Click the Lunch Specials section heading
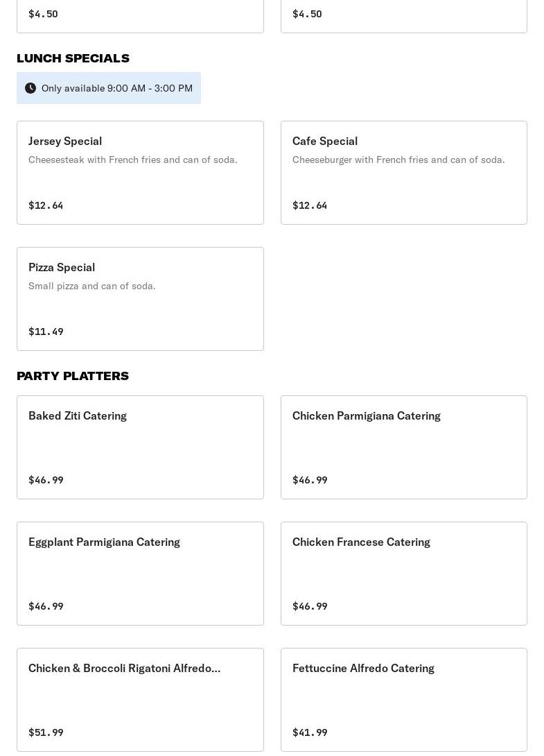Screen dimensions: 544x756 point(73,58)
